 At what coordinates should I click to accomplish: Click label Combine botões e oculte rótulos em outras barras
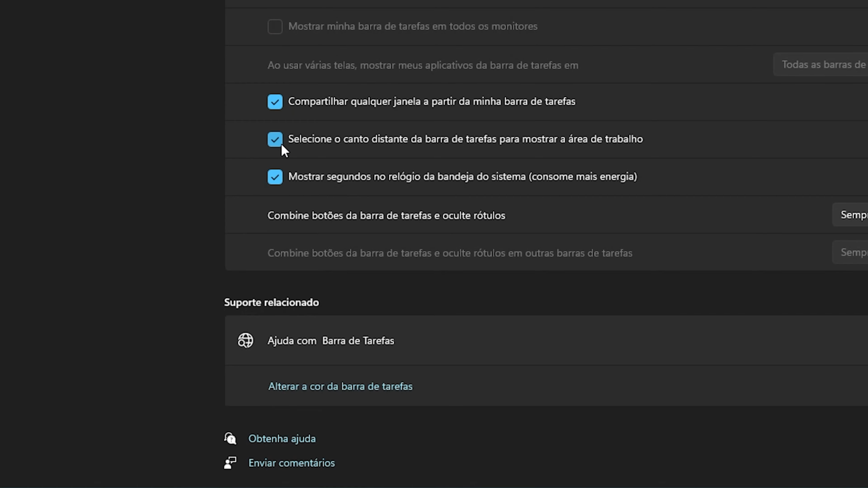pos(450,253)
